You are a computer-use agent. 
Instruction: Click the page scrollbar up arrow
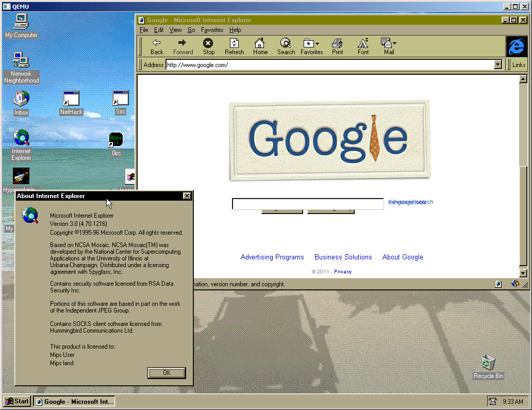point(523,79)
